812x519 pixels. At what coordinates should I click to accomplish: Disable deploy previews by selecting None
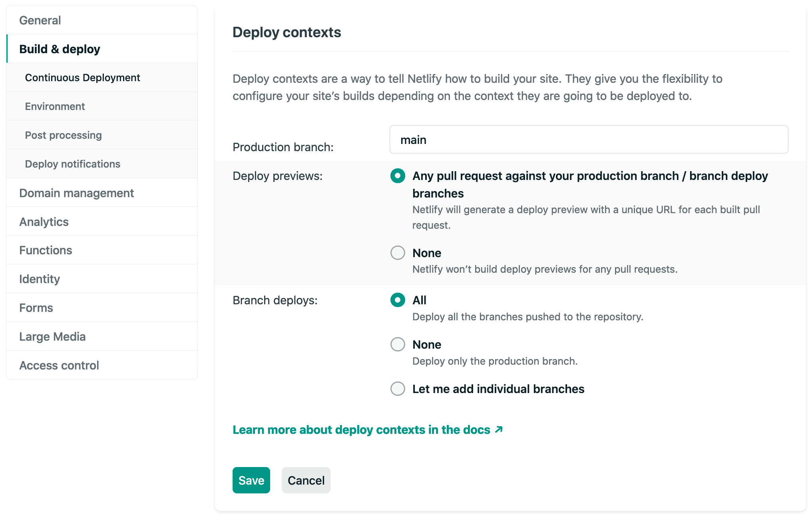[398, 253]
